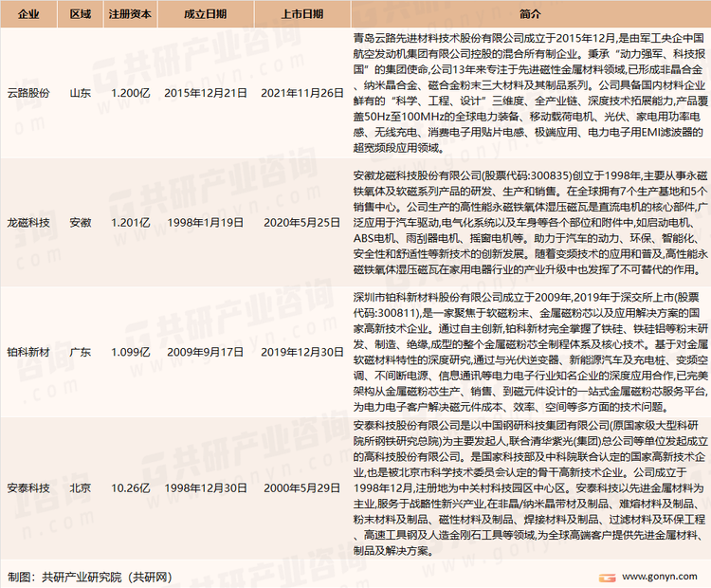Click the 青岛云路先进材料 description paragraph
This screenshot has width=711, height=588.
(x=531, y=93)
